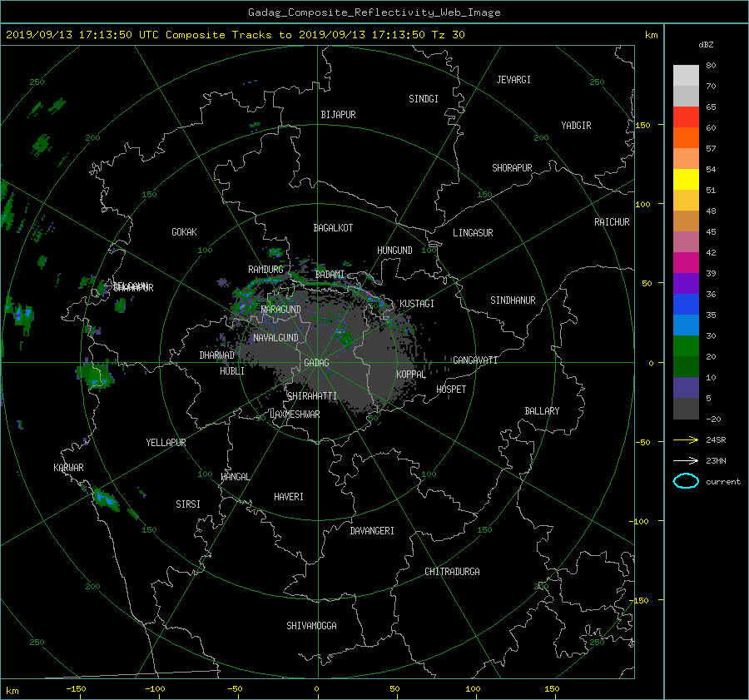This screenshot has height=700, width=749.
Task: Select the purple 36-39 dBZ color swatch
Action: point(686,283)
